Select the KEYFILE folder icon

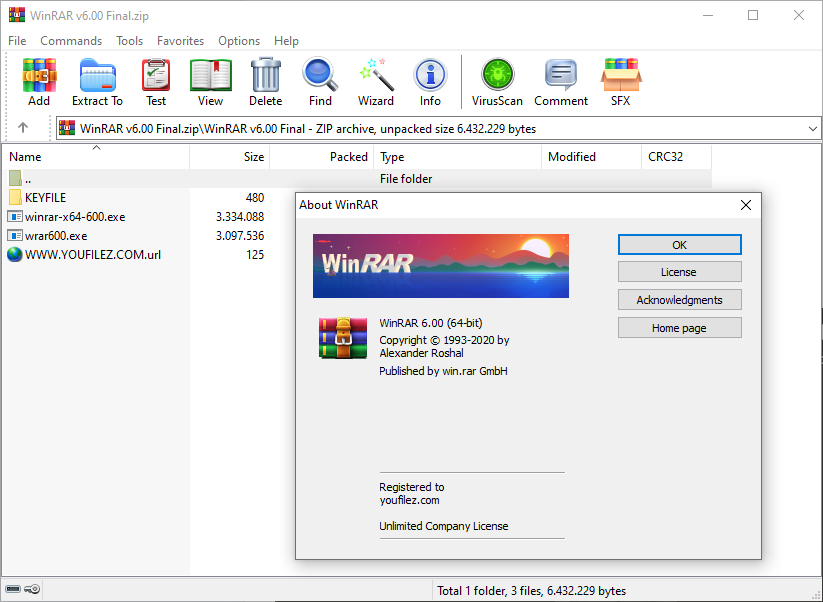15,197
